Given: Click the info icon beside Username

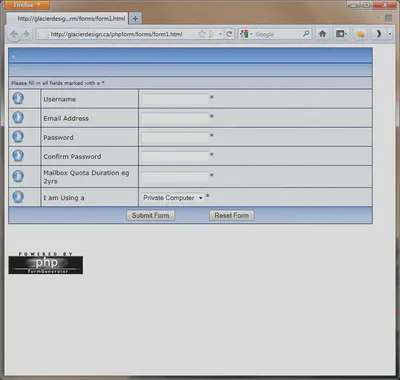Looking at the screenshot, I should tap(18, 98).
